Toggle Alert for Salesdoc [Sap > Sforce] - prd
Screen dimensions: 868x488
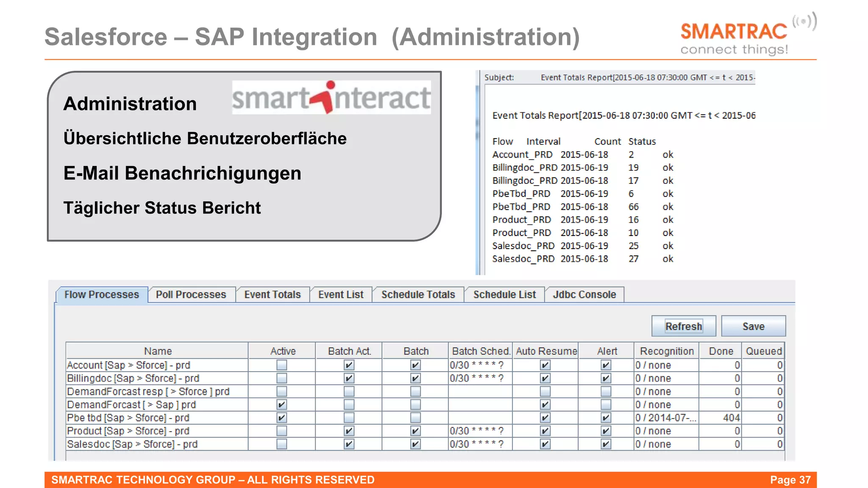click(606, 444)
